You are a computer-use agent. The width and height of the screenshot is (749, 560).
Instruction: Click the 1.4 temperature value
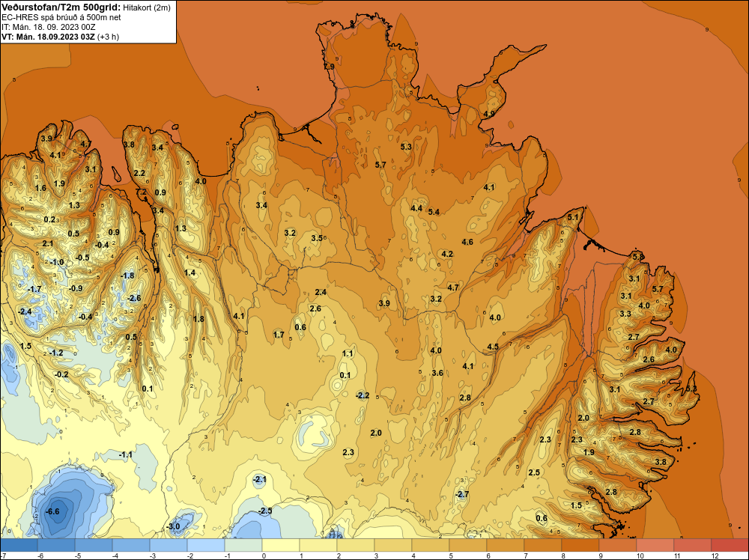pyautogui.click(x=189, y=273)
